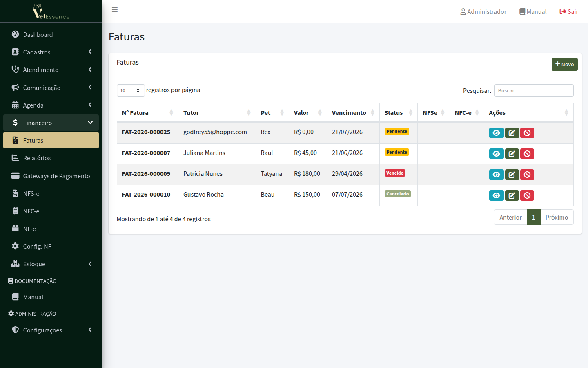
Task: Expand the Configurações sidebar menu
Action: coord(51,330)
